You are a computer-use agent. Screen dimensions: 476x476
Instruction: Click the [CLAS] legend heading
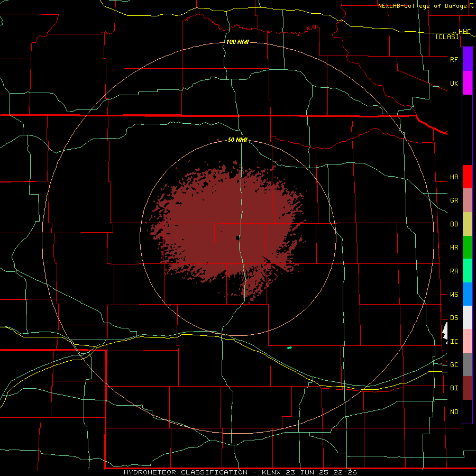447,36
